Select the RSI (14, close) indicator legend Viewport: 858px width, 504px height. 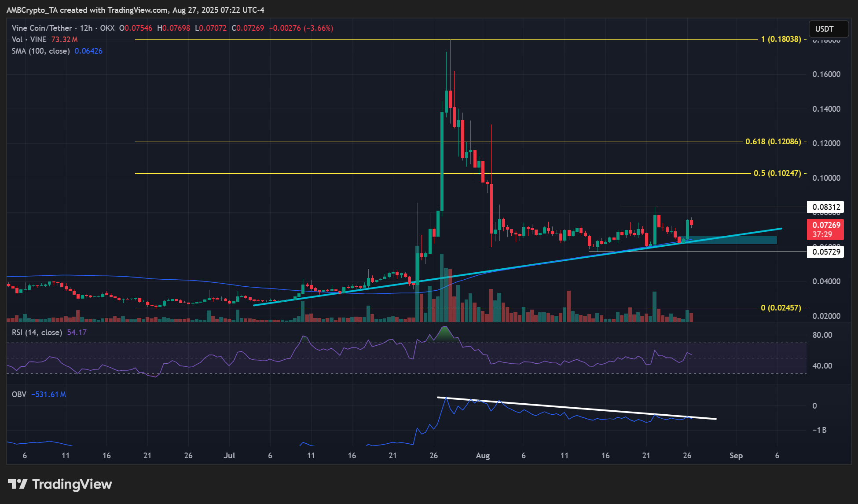[37, 332]
